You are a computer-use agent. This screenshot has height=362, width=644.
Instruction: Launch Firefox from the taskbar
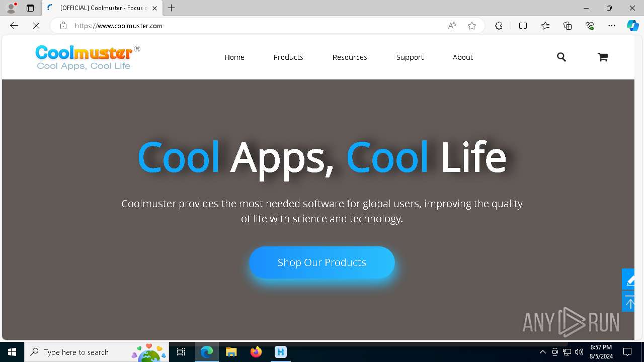256,352
